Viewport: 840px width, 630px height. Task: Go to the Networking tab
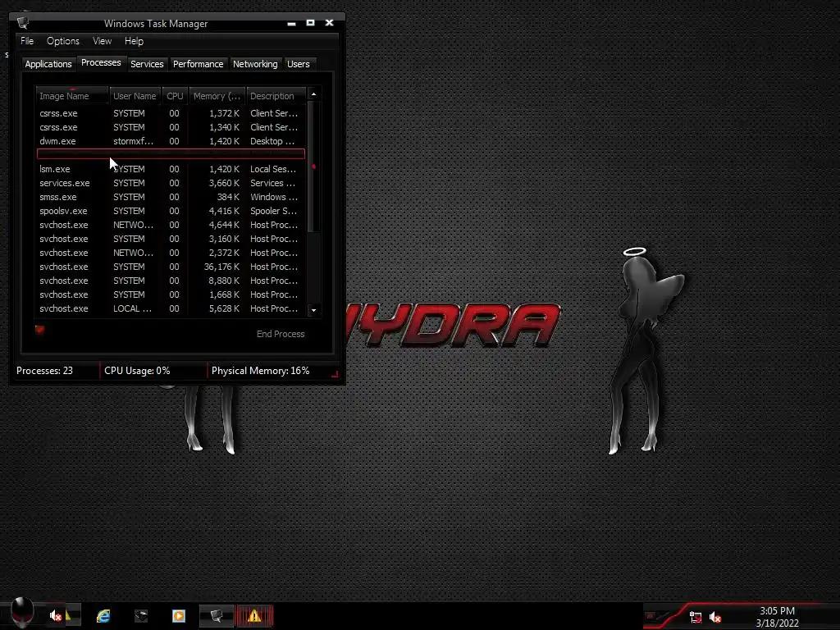(x=255, y=64)
